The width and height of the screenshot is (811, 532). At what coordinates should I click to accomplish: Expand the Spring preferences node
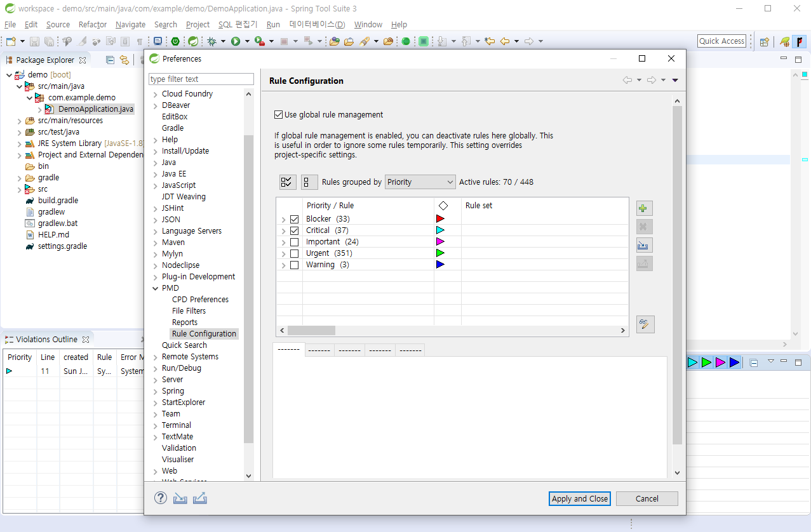[156, 391]
